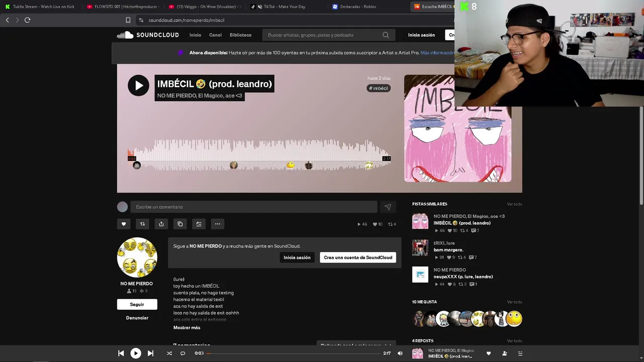The height and width of the screenshot is (362, 644).
Task: Open more options ellipsis under comment box
Action: pyautogui.click(x=217, y=224)
